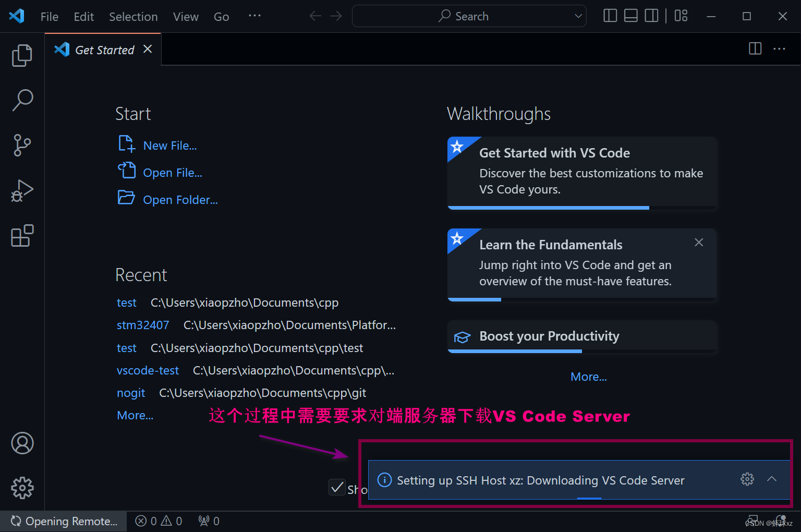Expand the overflow menu ellipsis in menu bar

pyautogui.click(x=254, y=16)
